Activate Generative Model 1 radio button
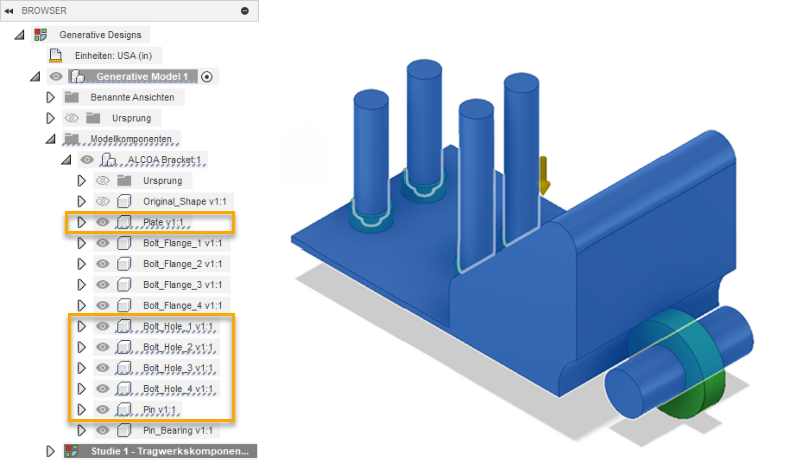 [x=206, y=76]
